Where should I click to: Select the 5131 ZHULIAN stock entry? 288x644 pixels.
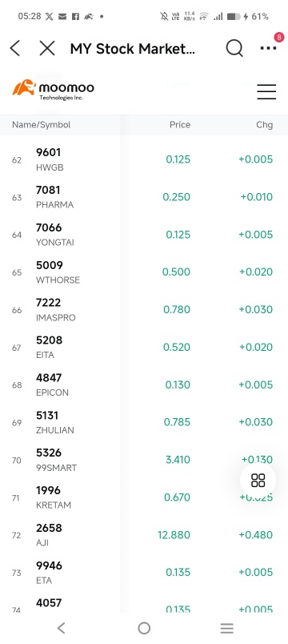pyautogui.click(x=144, y=423)
